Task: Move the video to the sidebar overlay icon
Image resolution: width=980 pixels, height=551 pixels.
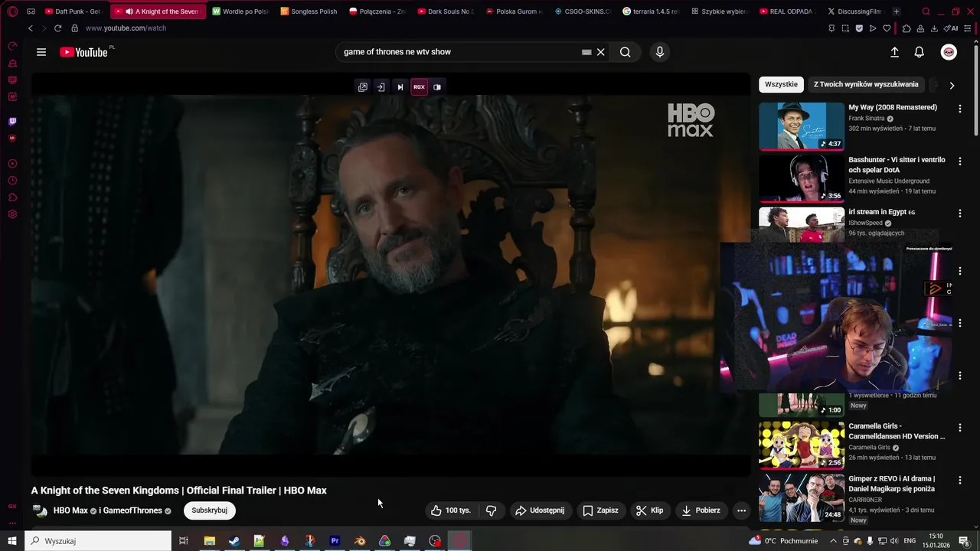Action: click(381, 87)
